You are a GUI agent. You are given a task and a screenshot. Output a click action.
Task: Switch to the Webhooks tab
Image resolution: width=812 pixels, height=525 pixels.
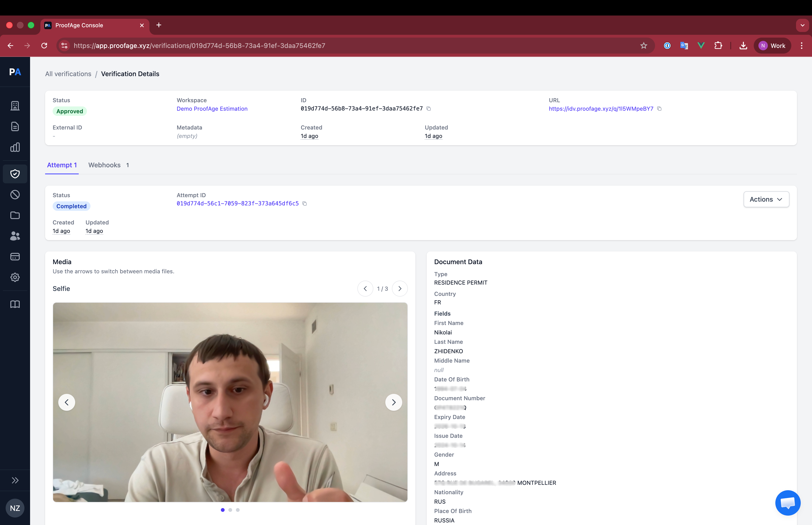105,165
